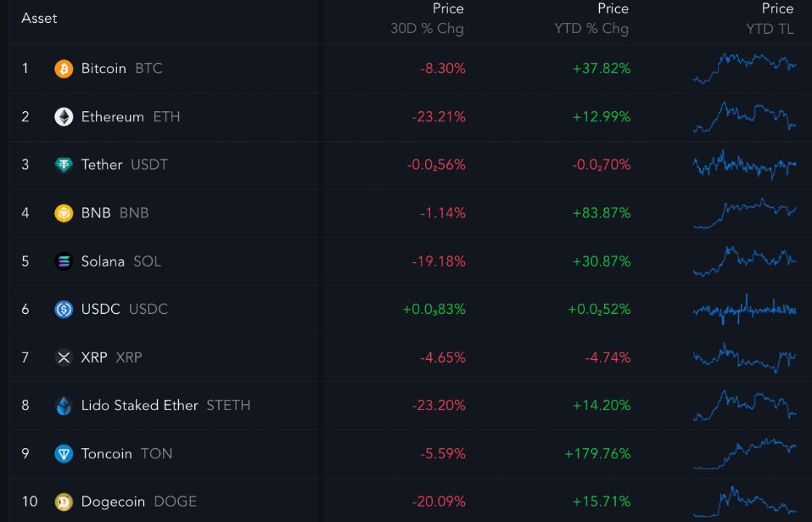
Task: Sort by Price YTD % Chg column
Action: pos(592,19)
